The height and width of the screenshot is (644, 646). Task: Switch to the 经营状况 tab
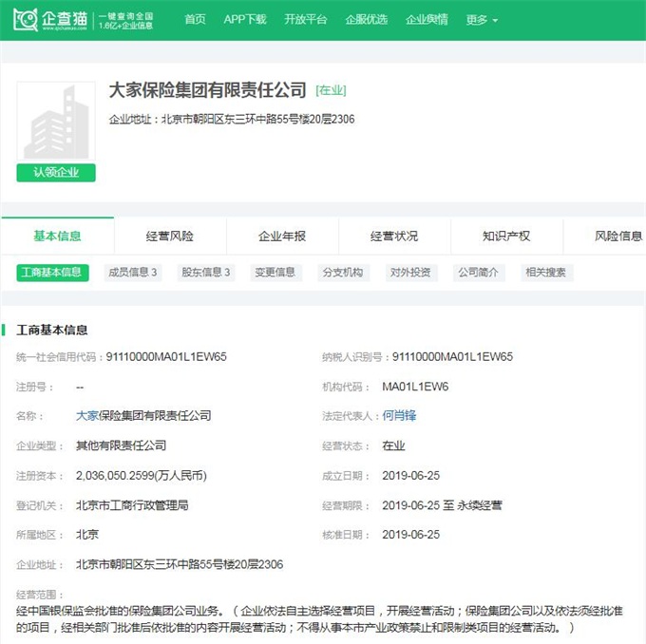point(394,237)
